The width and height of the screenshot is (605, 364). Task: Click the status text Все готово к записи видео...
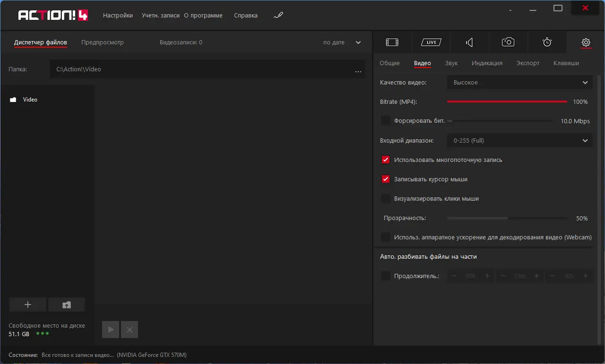click(78, 355)
